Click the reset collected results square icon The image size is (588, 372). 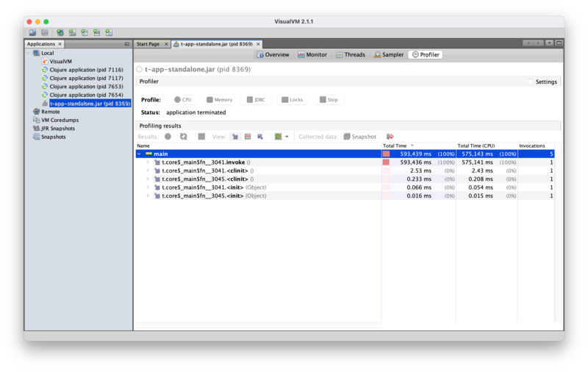[201, 137]
